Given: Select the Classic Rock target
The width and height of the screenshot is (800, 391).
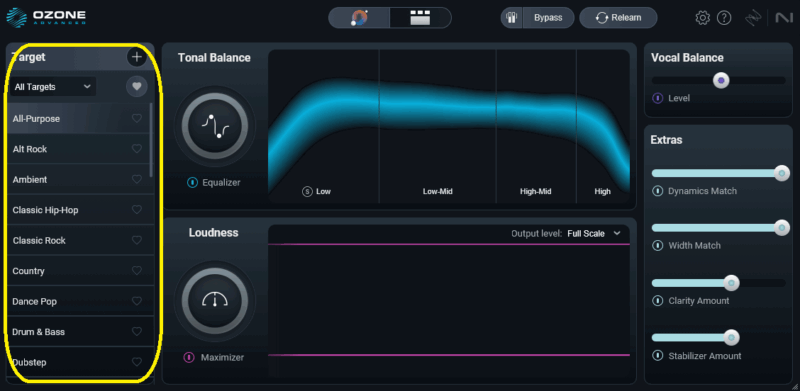Looking at the screenshot, I should pyautogui.click(x=80, y=240).
